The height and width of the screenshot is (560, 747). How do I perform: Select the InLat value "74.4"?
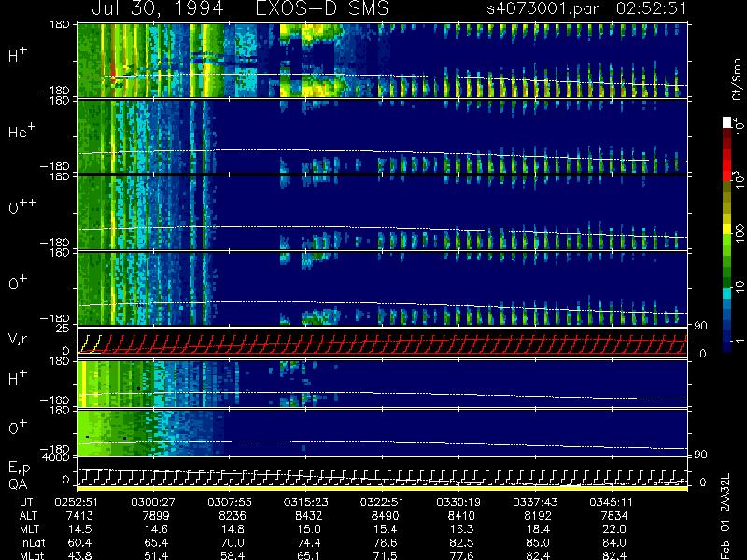coord(309,542)
